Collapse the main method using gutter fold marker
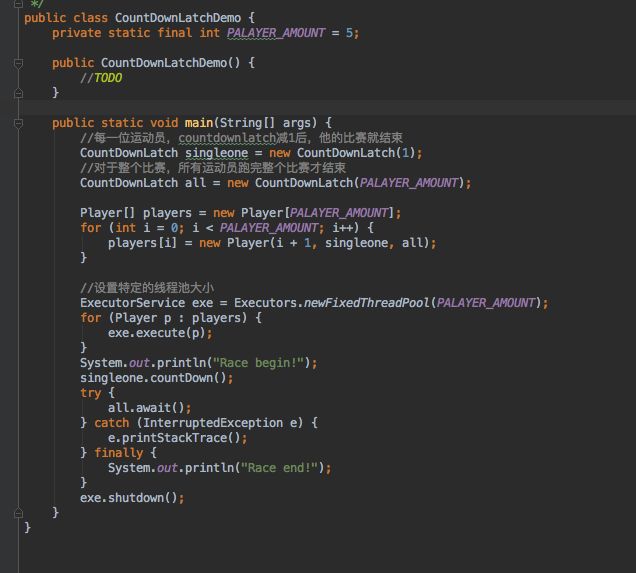 (x=18, y=123)
